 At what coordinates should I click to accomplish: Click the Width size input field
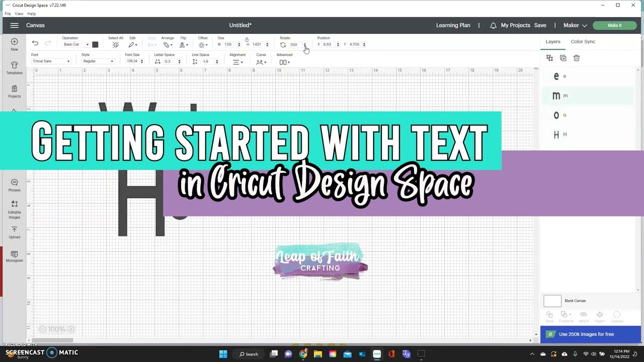coord(230,45)
